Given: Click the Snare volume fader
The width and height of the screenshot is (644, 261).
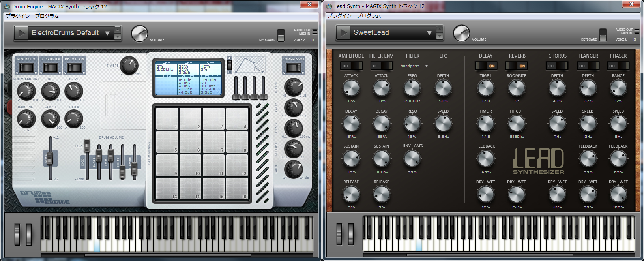Looking at the screenshot, I should click(x=99, y=156).
